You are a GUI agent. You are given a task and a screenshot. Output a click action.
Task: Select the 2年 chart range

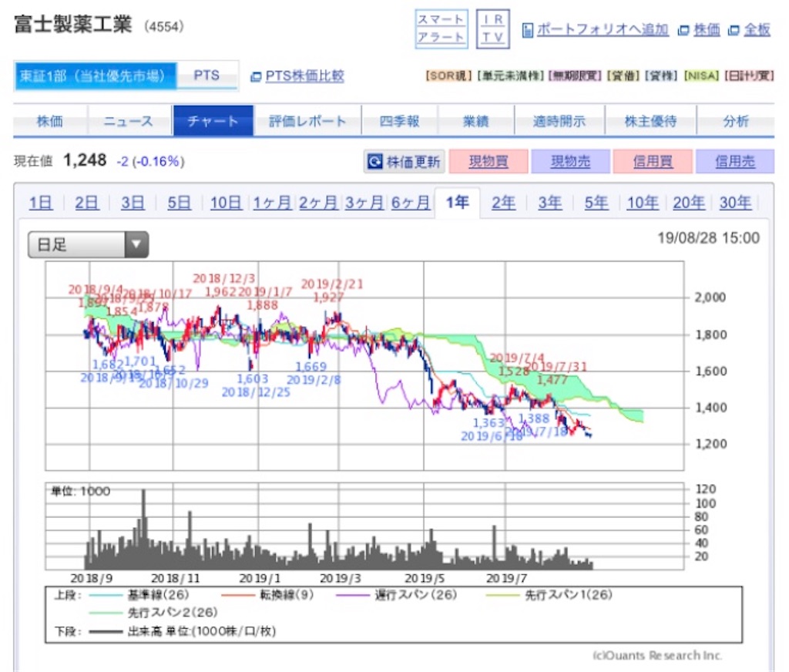(x=503, y=203)
